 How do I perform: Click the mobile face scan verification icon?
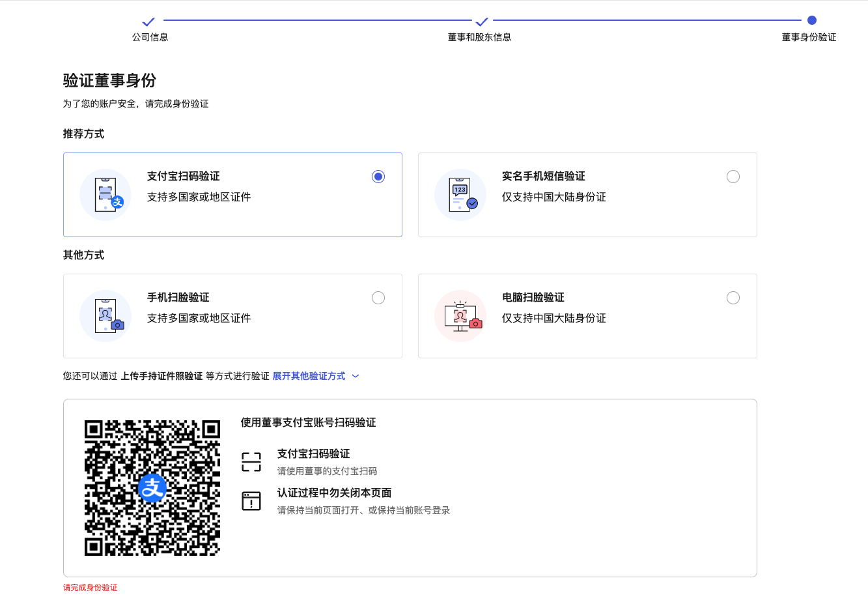tap(105, 315)
